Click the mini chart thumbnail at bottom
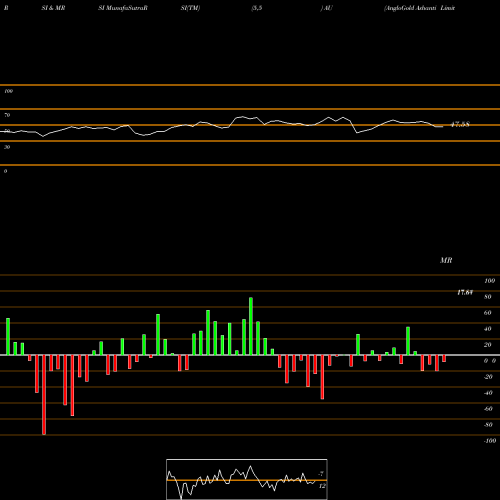 click(247, 479)
